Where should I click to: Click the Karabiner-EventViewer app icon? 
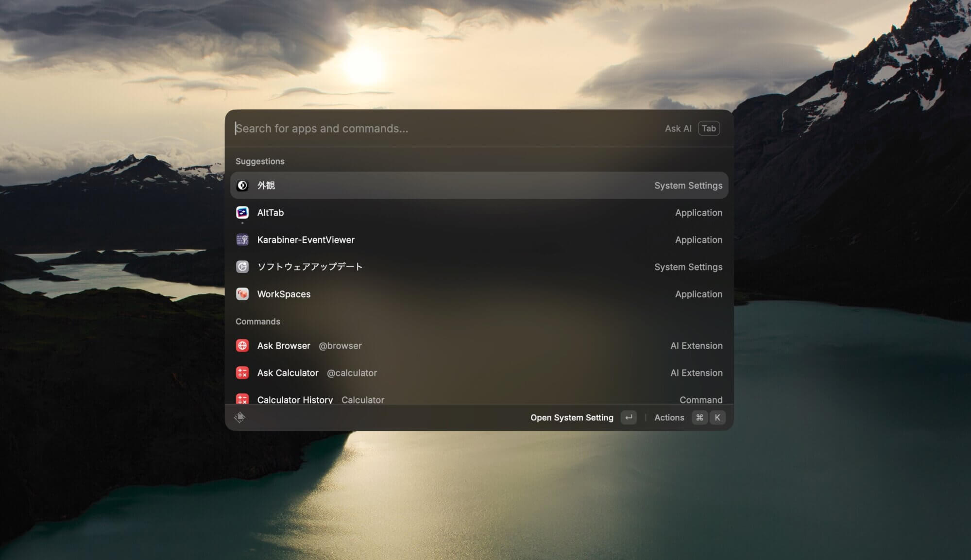point(242,240)
